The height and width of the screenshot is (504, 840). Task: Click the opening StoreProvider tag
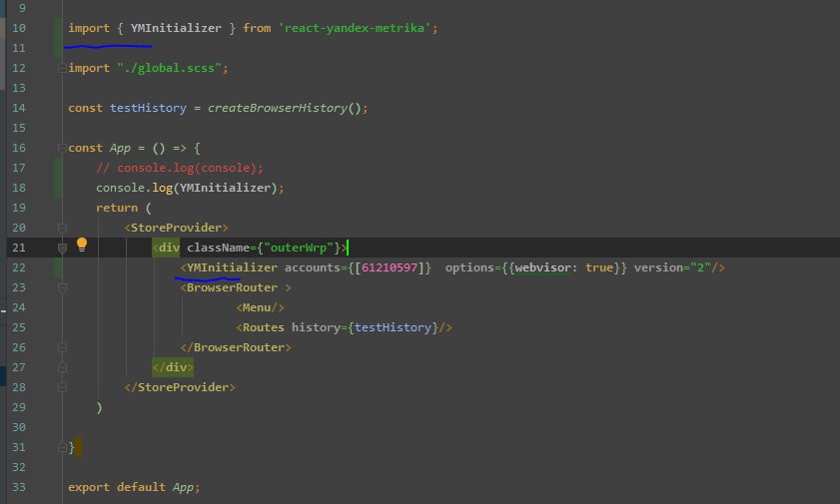[x=176, y=228]
